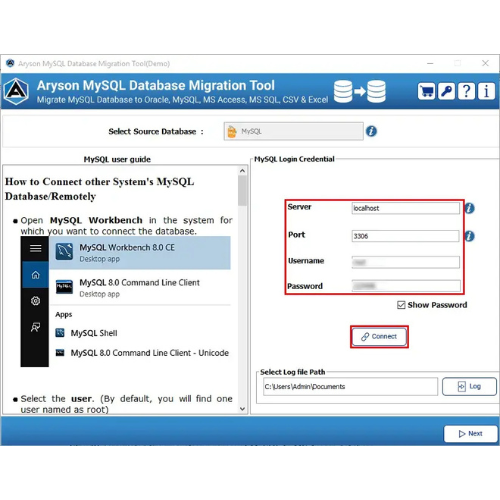Image resolution: width=500 pixels, height=500 pixels.
Task: Click the Next button
Action: 471,434
